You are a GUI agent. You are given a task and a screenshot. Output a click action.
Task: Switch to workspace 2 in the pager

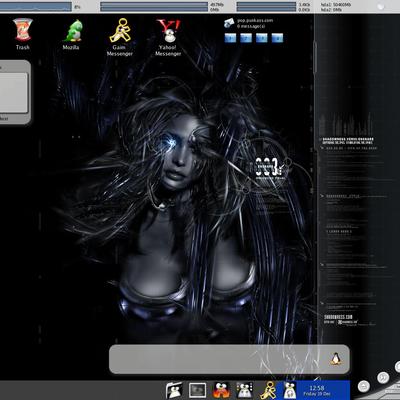coord(246,38)
